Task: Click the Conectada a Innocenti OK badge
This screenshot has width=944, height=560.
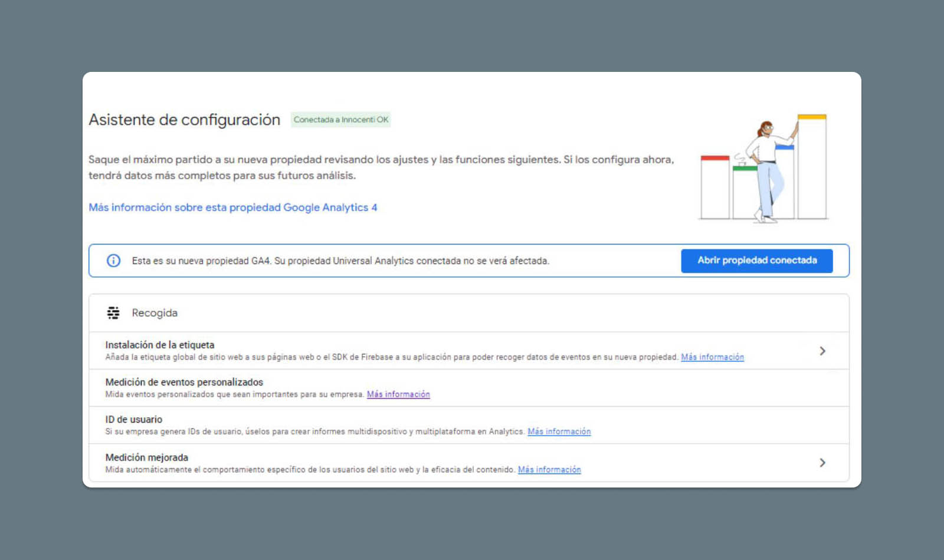Action: point(340,120)
